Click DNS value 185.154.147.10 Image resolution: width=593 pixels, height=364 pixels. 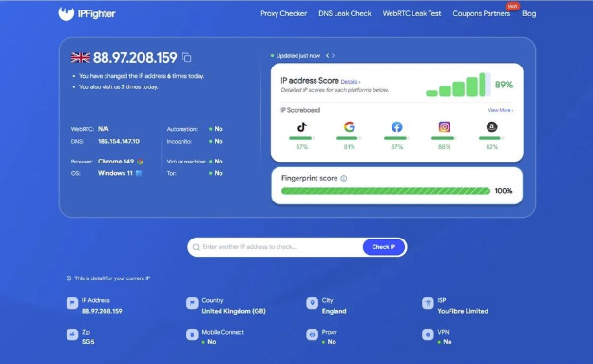click(119, 142)
